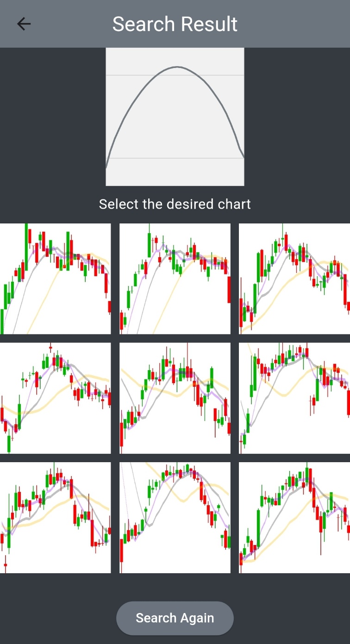Click the 'Select the desired chart' label
Viewport: 350px width, 644px height.
coord(175,204)
